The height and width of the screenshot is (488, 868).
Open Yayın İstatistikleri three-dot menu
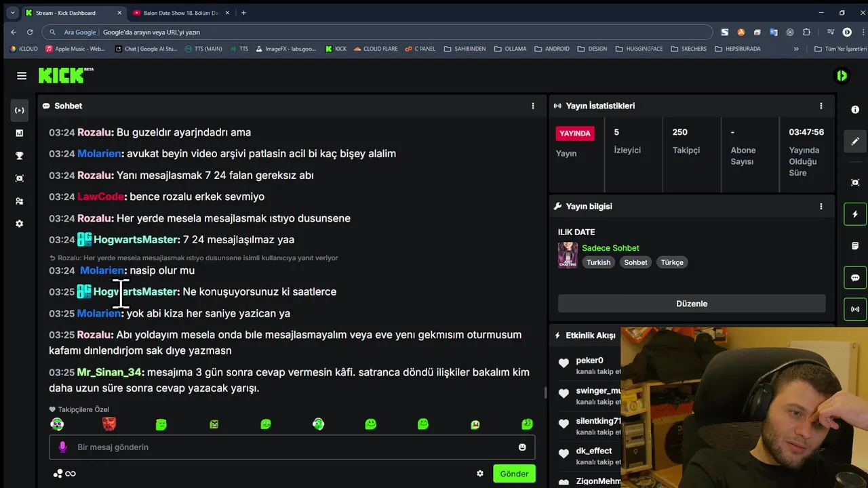tap(821, 106)
